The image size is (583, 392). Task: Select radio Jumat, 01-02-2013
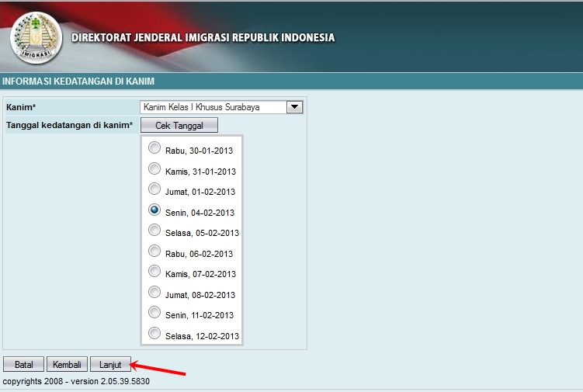coord(154,189)
